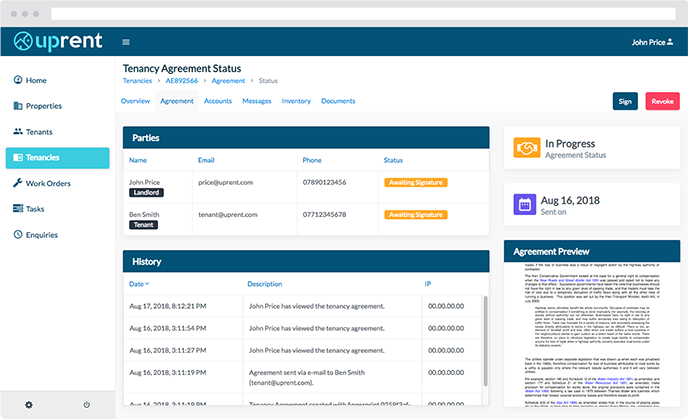Click the Description column header
688x419 pixels.
[265, 284]
